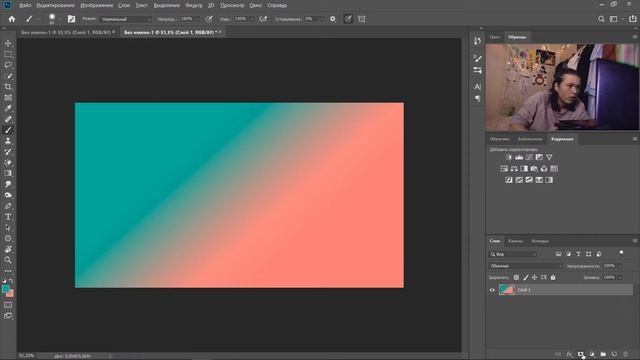
Task: Add a Photo Filter adjustment
Action: click(534, 169)
